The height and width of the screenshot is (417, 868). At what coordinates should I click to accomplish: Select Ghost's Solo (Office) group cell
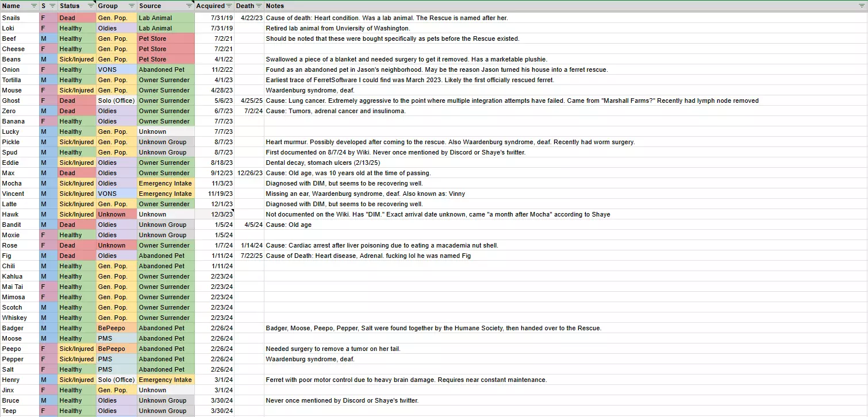click(116, 101)
